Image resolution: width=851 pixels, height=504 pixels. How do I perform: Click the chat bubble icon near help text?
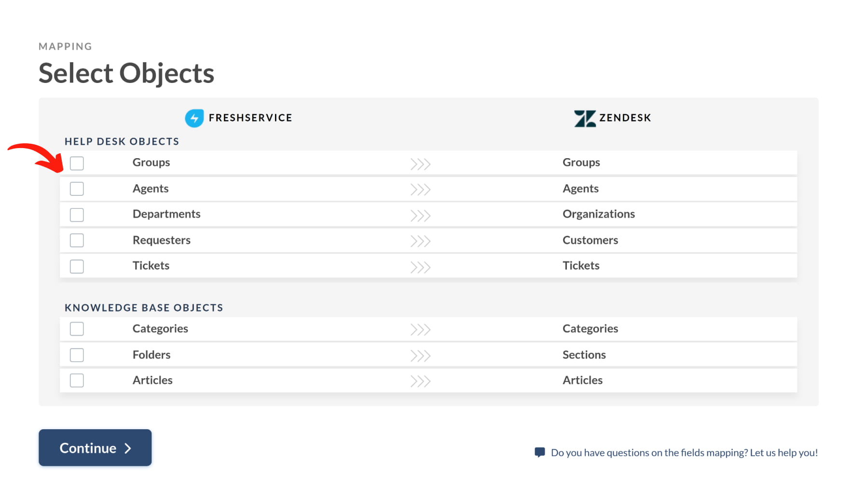pos(540,452)
